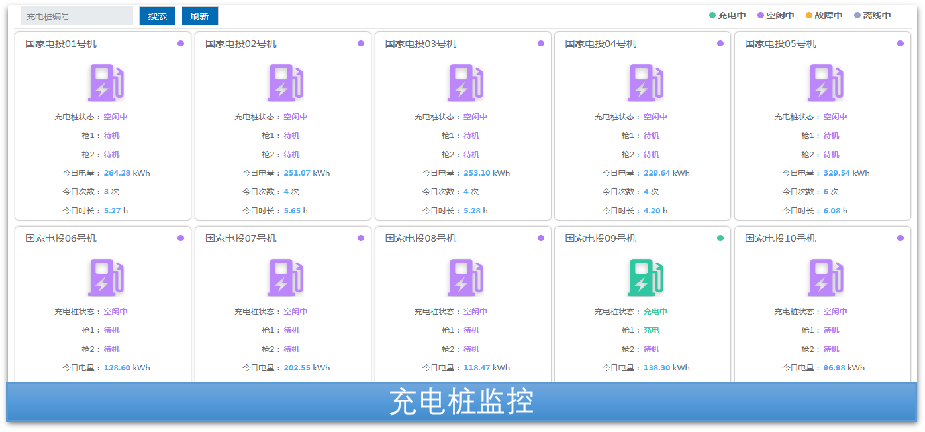925x432 pixels.
Task: Focus the charging pile number search field
Action: coord(76,16)
